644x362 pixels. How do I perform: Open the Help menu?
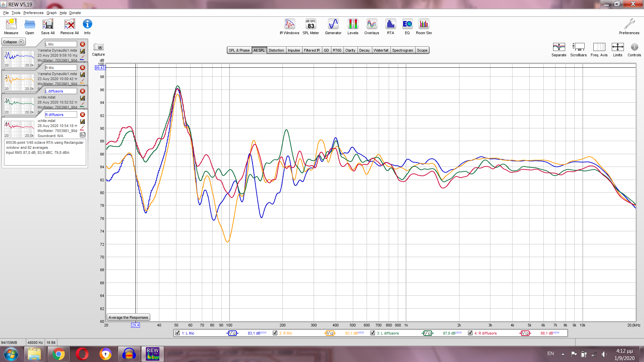click(63, 13)
